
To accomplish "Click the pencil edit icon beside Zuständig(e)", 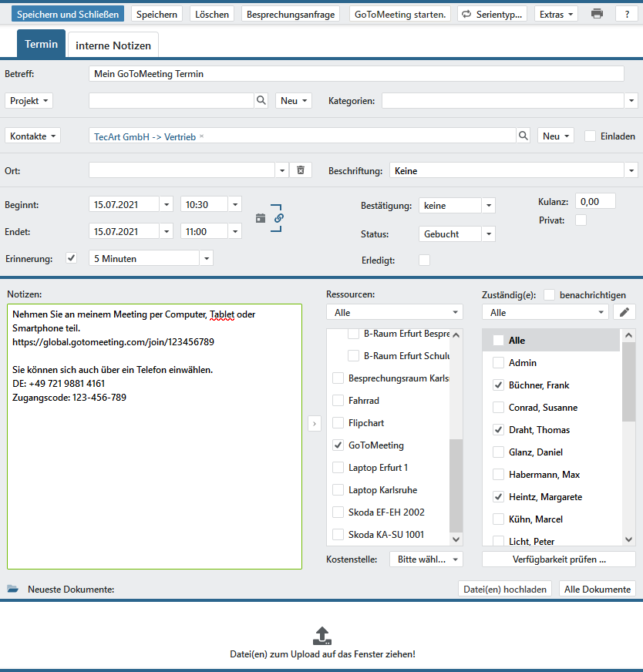I will 624,312.
